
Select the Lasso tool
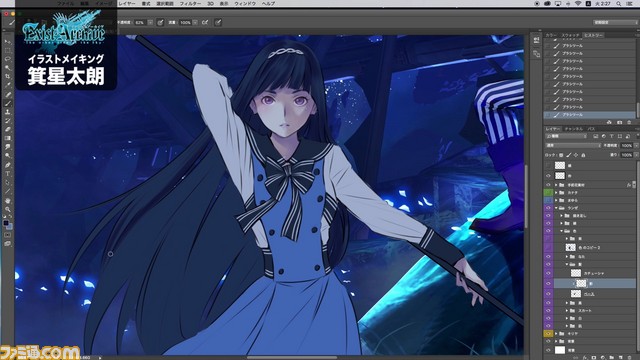coord(7,59)
